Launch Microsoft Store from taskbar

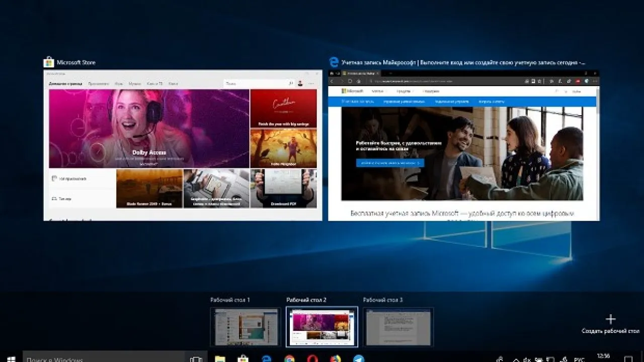click(243, 359)
